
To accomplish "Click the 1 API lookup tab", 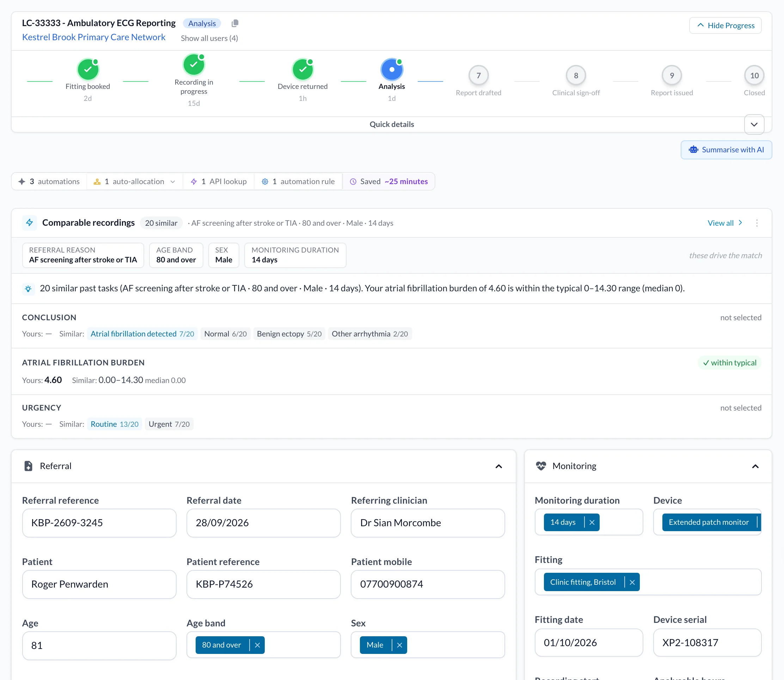I will [x=219, y=181].
